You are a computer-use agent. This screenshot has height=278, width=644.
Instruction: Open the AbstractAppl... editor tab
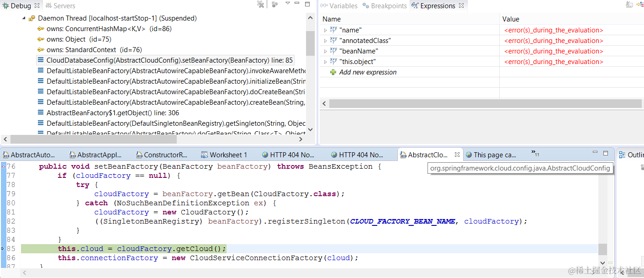95,155
